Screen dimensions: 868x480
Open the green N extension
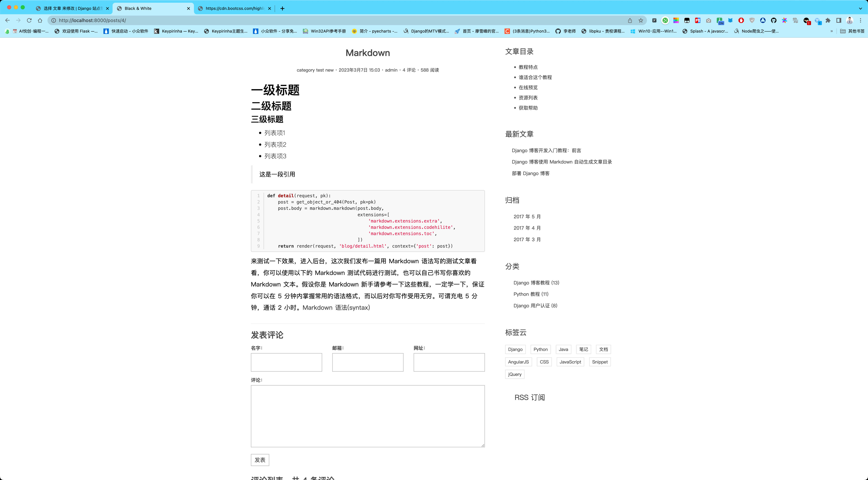tap(665, 20)
